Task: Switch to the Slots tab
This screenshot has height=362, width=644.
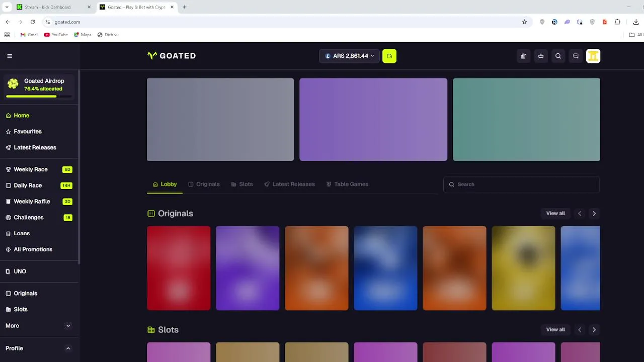Action: point(242,184)
